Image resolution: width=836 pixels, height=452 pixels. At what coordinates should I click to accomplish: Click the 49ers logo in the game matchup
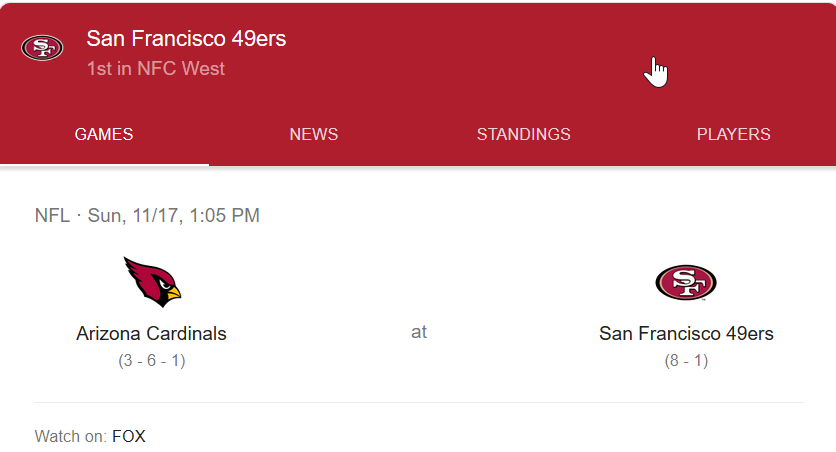[686, 282]
